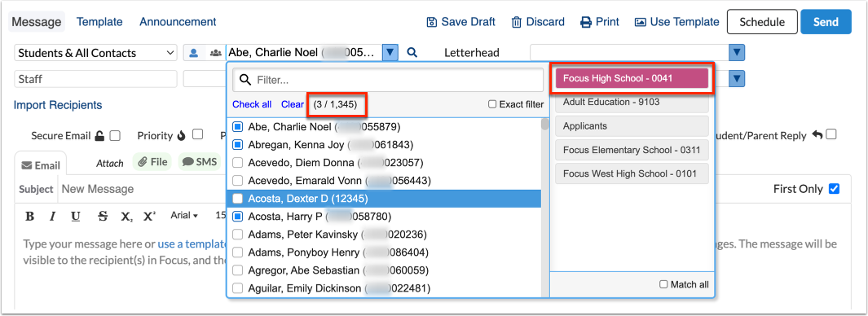Toggle the Student/Parent Reply checkbox
The image size is (868, 316).
point(831,134)
